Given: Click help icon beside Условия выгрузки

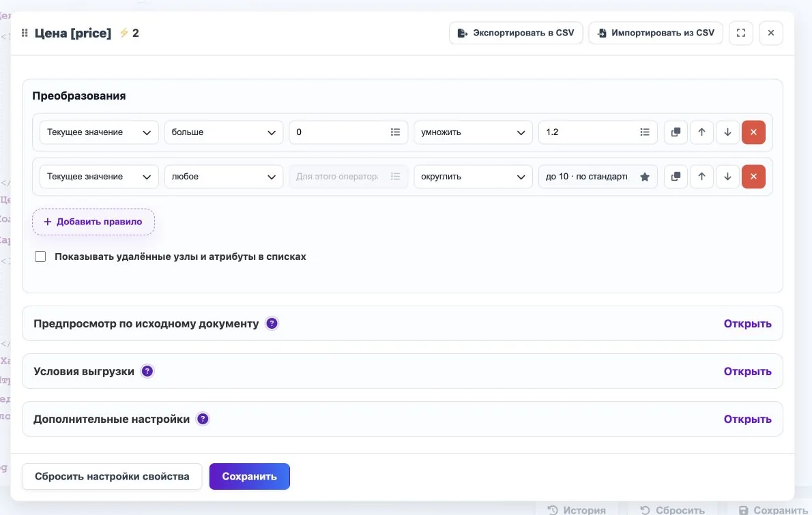Looking at the screenshot, I should tap(147, 371).
